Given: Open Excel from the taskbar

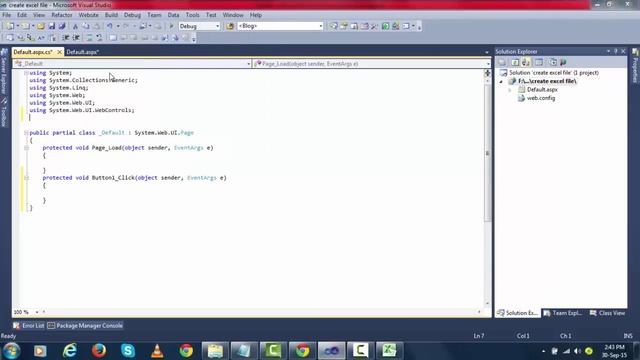Looking at the screenshot, I should coord(389,351).
